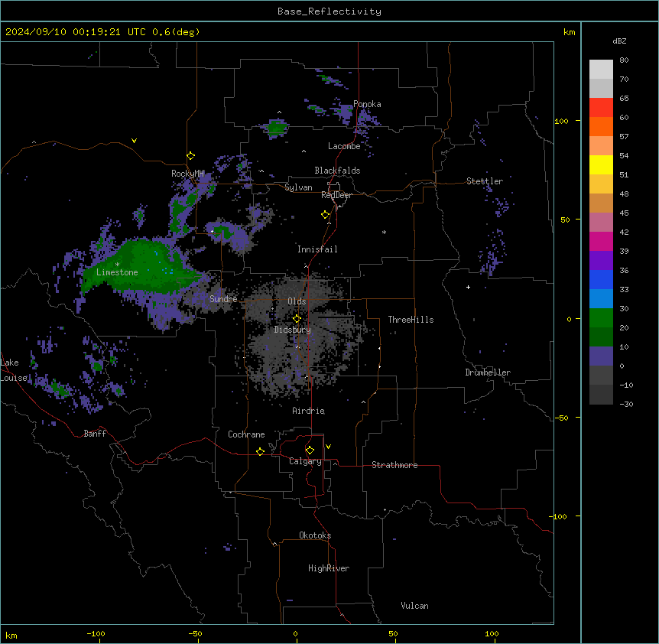Select the red swatch at 60-65 dBZ
This screenshot has width=659, height=644.
click(601, 108)
